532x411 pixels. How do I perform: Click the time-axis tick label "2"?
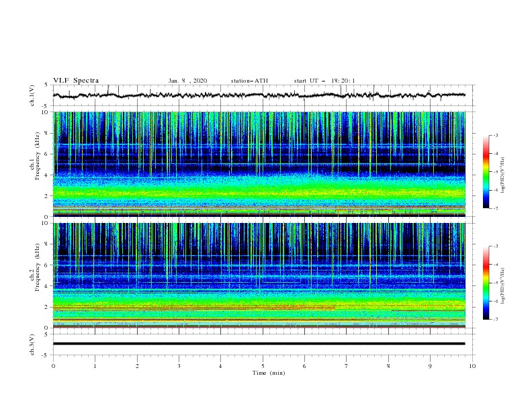coord(137,366)
